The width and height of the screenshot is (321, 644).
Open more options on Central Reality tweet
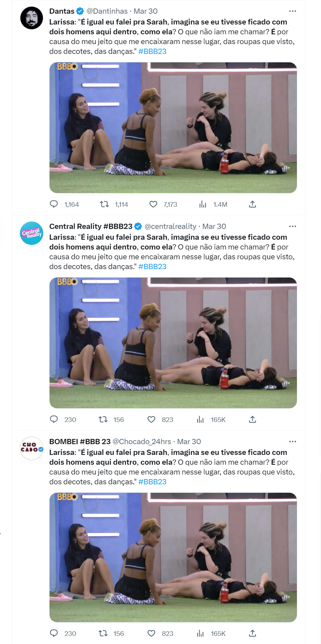point(293,226)
